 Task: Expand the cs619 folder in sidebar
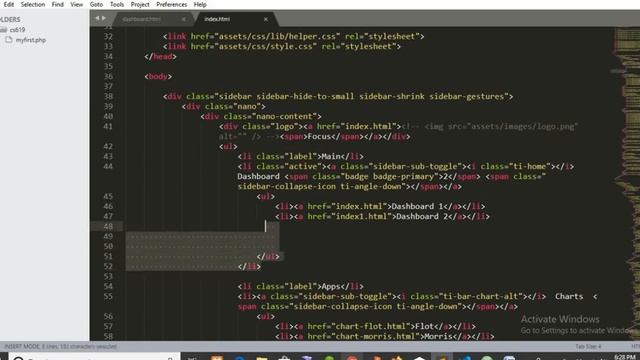click(18, 30)
